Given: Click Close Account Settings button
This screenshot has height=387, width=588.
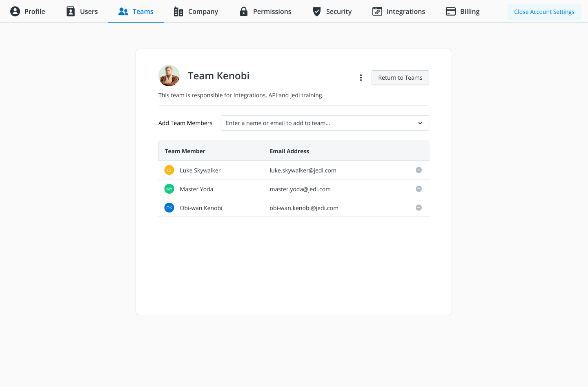Looking at the screenshot, I should 544,12.
